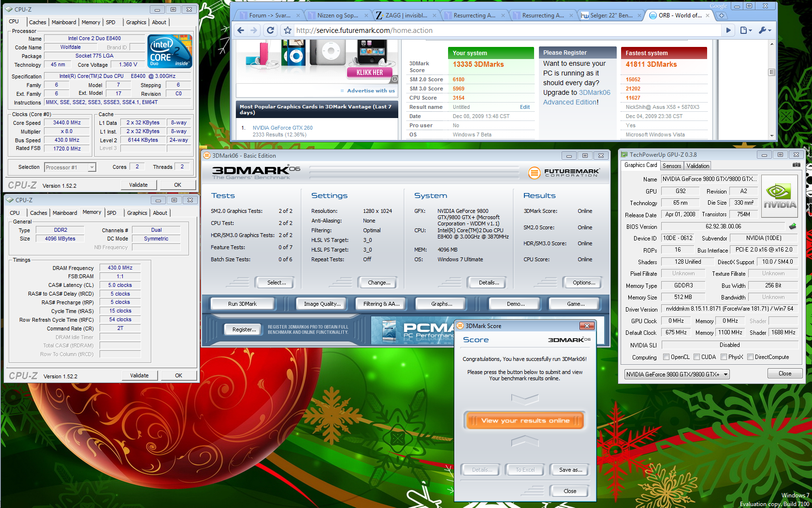
Task: Collapse the up chevron below View your results online
Action: 525,441
